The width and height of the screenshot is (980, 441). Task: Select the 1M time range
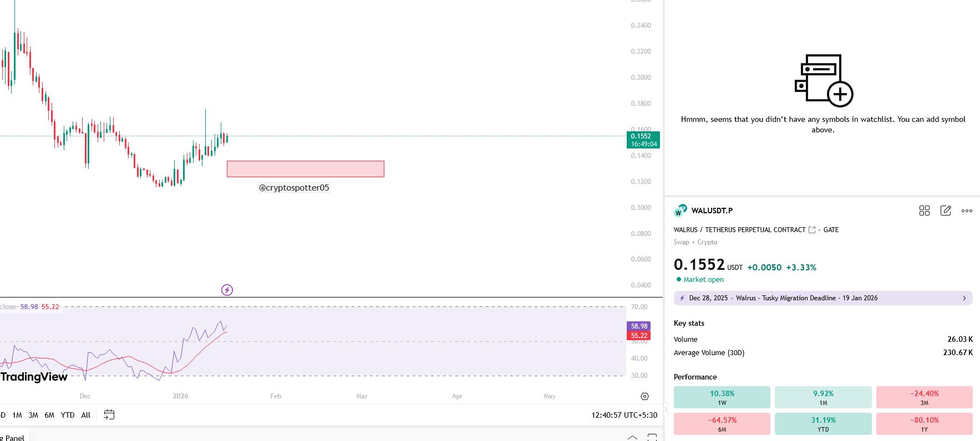[x=17, y=415]
